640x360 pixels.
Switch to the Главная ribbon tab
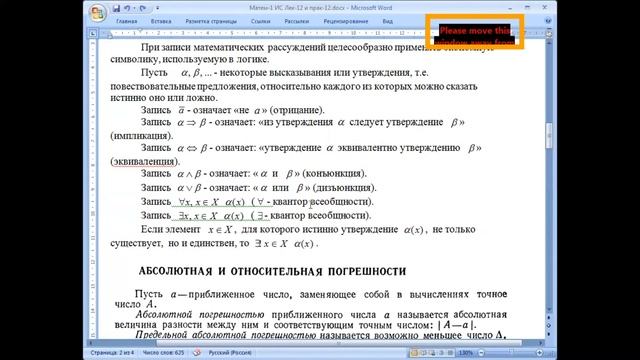coord(127,21)
